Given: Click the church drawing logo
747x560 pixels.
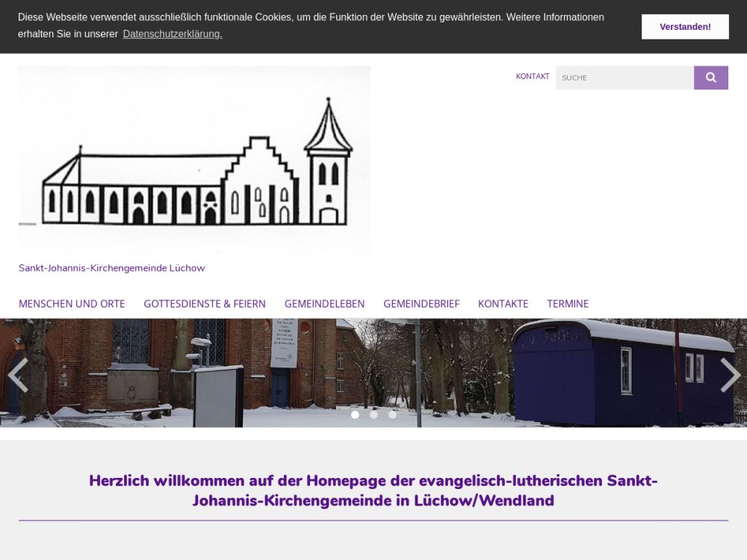Looking at the screenshot, I should pos(194,161).
